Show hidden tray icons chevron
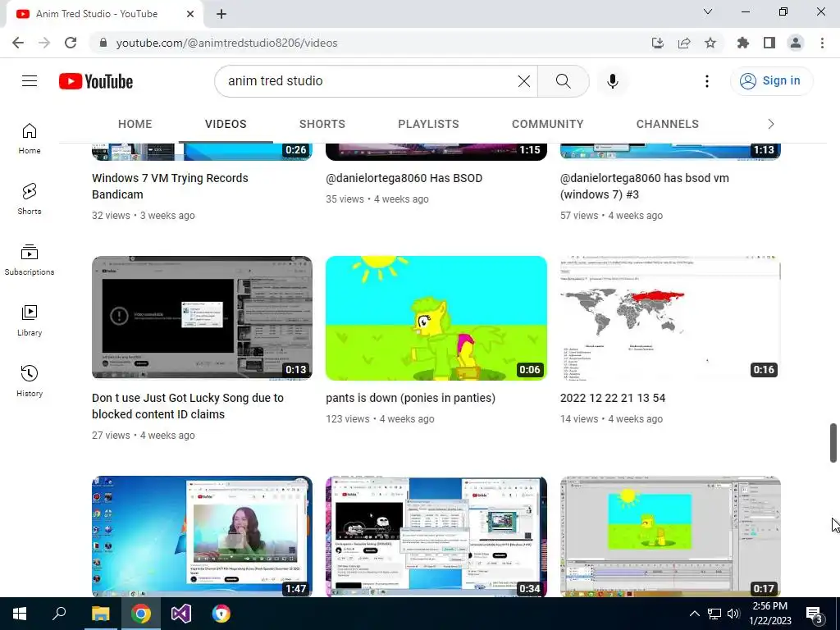 click(694, 614)
